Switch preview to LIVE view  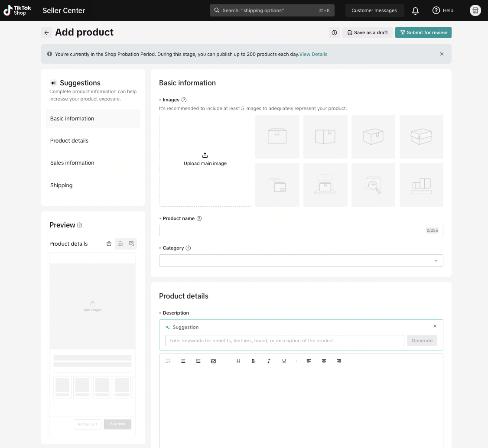coord(120,243)
